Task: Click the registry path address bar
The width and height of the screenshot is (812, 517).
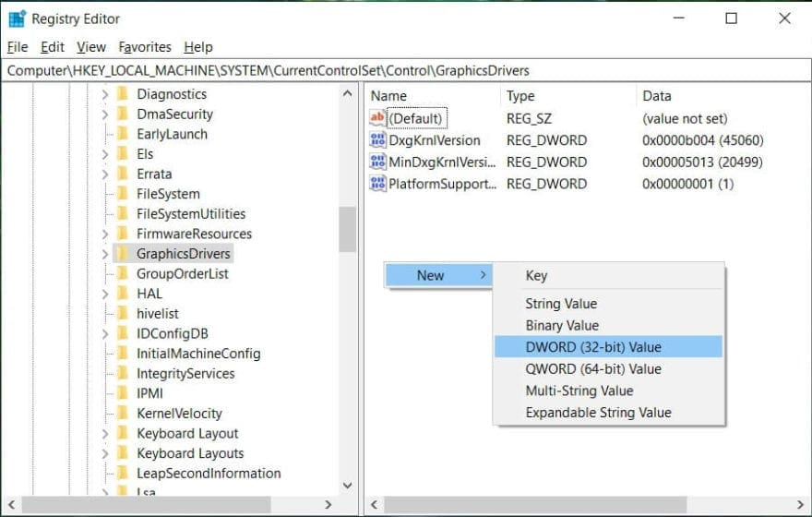Action: pos(406,70)
